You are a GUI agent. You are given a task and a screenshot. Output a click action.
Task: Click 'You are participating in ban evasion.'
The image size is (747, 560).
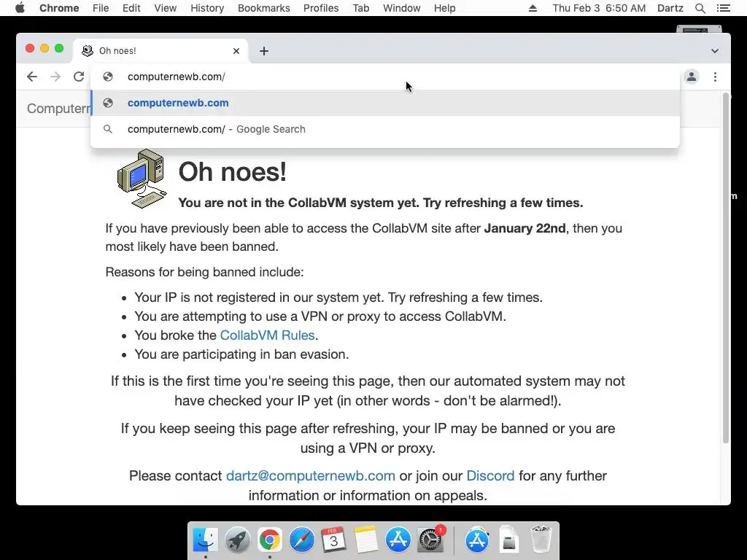tap(241, 354)
